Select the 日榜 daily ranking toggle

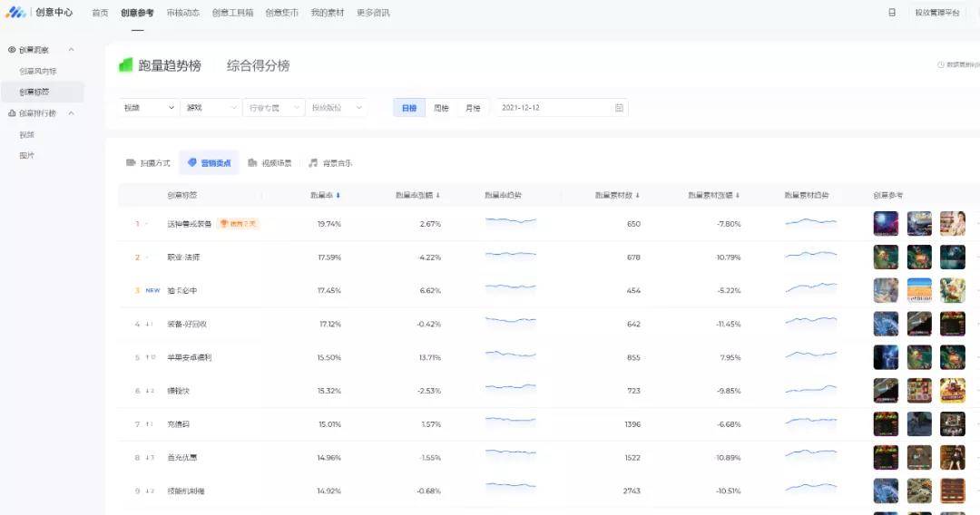409,108
